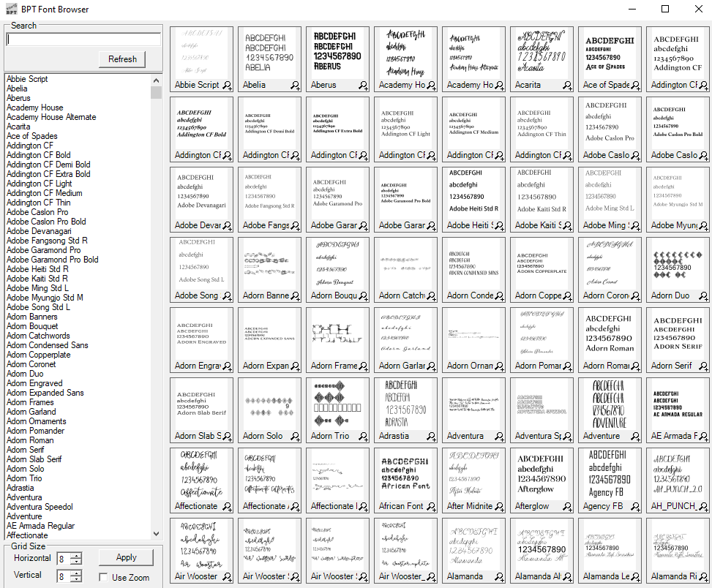The width and height of the screenshot is (712, 588).
Task: Click the zoom icon on the Adorn Duo tile
Action: tap(703, 295)
